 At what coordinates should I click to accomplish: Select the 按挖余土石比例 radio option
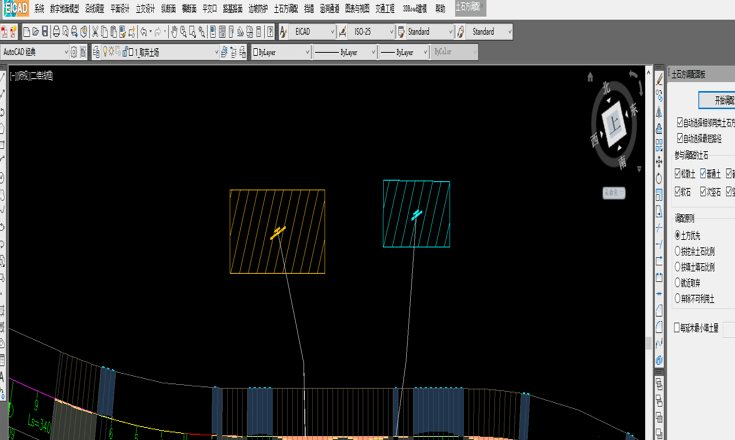click(677, 251)
